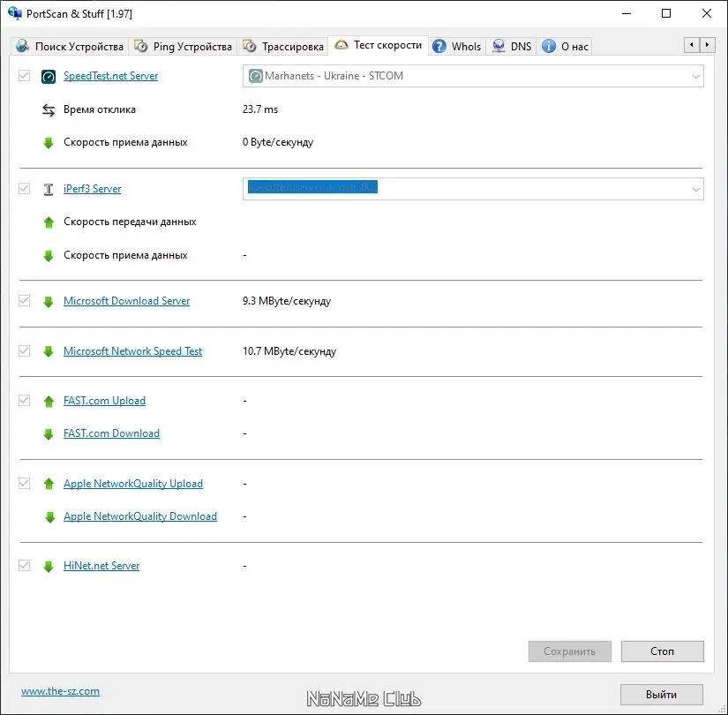The image size is (728, 715).
Task: Click green down arrow beside SpeedTest receive speed
Action: tap(49, 143)
